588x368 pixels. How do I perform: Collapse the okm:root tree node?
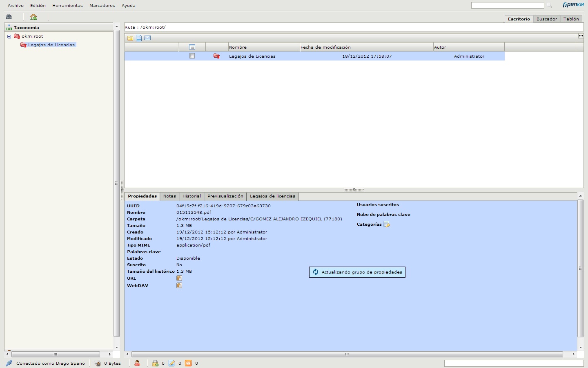[9, 36]
